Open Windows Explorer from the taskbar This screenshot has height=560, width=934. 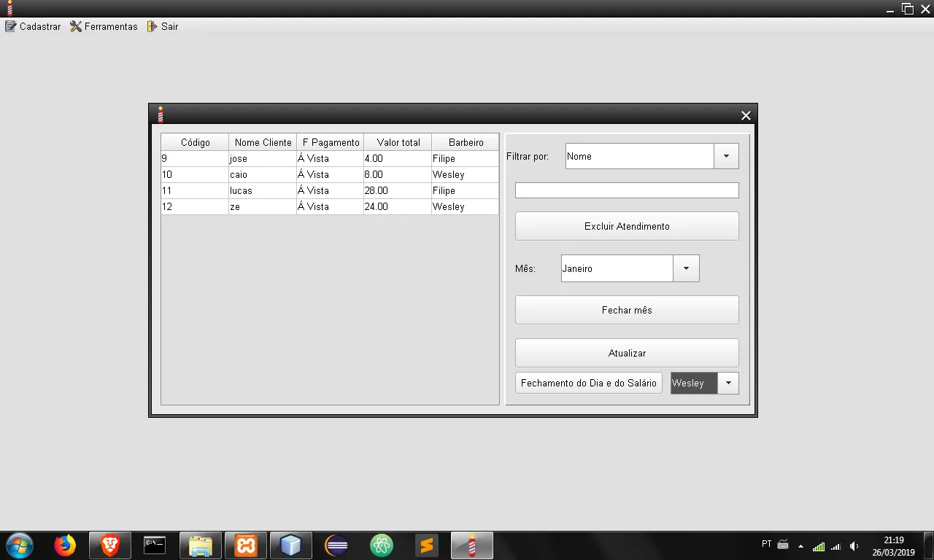coord(201,545)
